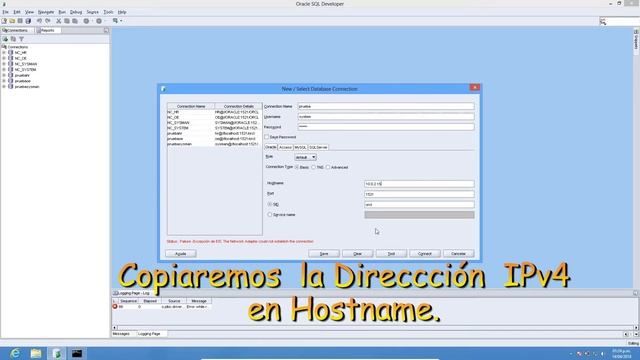640x360 pixels.
Task: Click the Cancelar button in dialog
Action: pyautogui.click(x=458, y=254)
